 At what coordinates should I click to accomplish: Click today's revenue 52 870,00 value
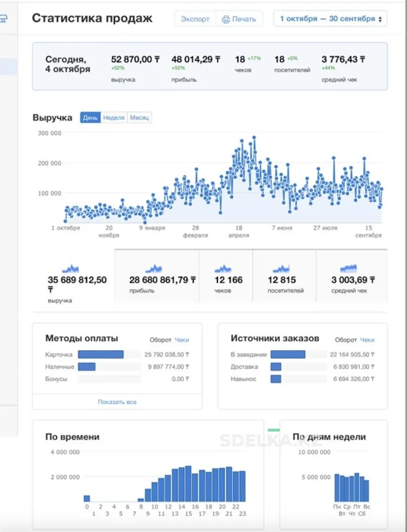click(x=135, y=60)
